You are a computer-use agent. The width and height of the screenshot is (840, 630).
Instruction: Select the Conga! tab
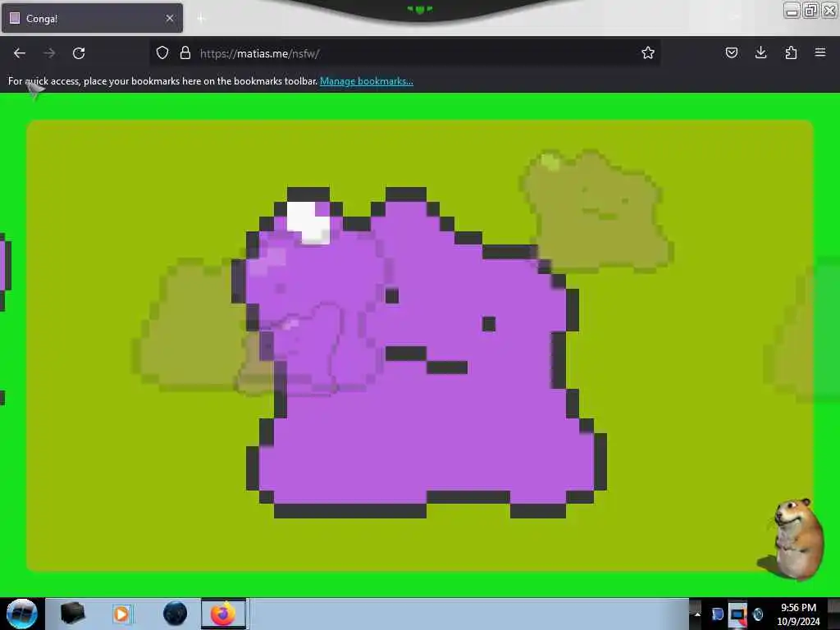(92, 18)
